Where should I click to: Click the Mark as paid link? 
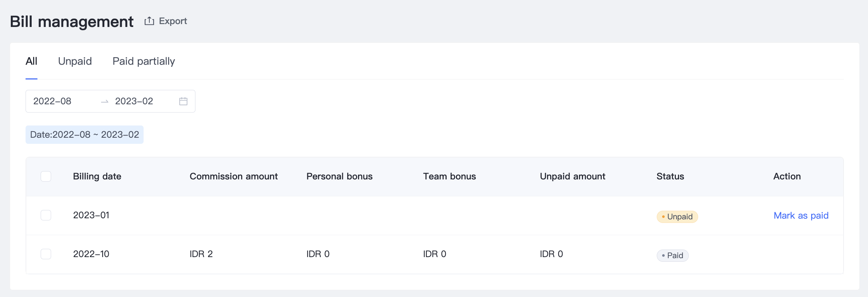pyautogui.click(x=801, y=215)
